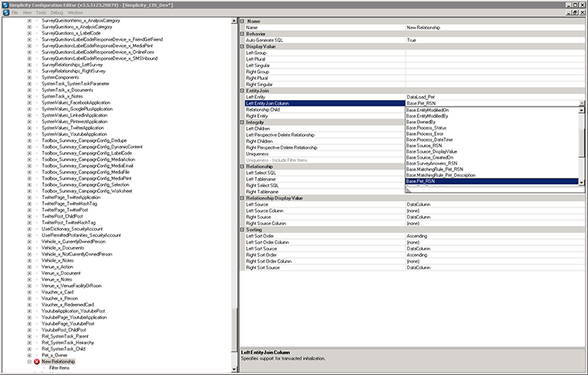Collapse the Behavior property section
This screenshot has width=588, height=375.
pos(243,34)
